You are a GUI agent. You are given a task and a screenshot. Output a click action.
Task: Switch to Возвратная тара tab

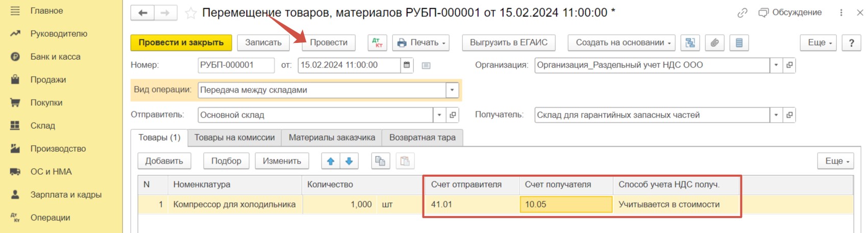click(x=423, y=137)
